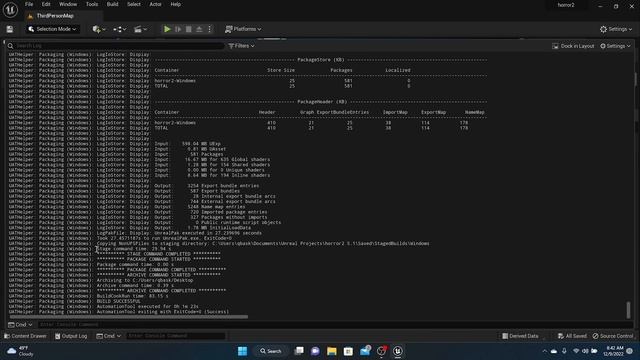Open the weather widget showing Cloudy
The image size is (640, 360).
pos(20,351)
